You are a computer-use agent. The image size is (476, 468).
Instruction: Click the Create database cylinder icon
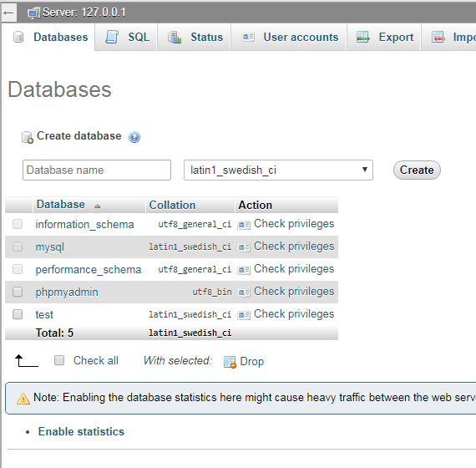coord(28,137)
